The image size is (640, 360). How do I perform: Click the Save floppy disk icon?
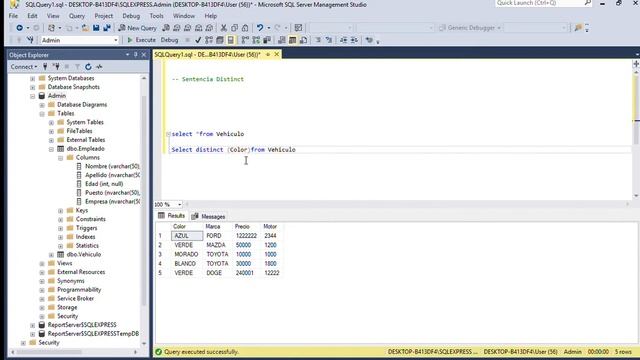tap(96, 28)
